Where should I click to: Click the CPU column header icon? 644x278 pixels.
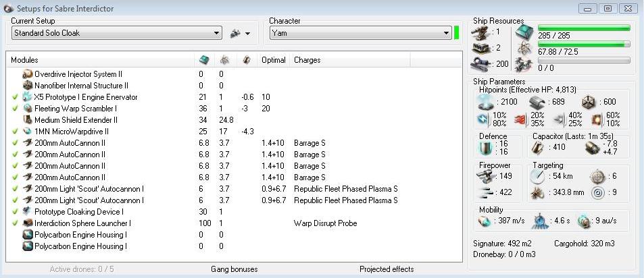click(204, 60)
